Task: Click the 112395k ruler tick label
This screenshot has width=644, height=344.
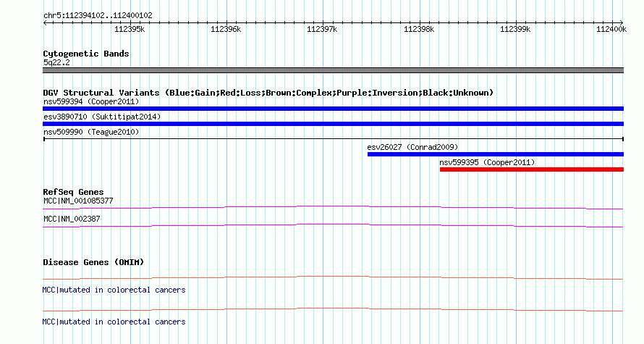Action: click(x=130, y=29)
